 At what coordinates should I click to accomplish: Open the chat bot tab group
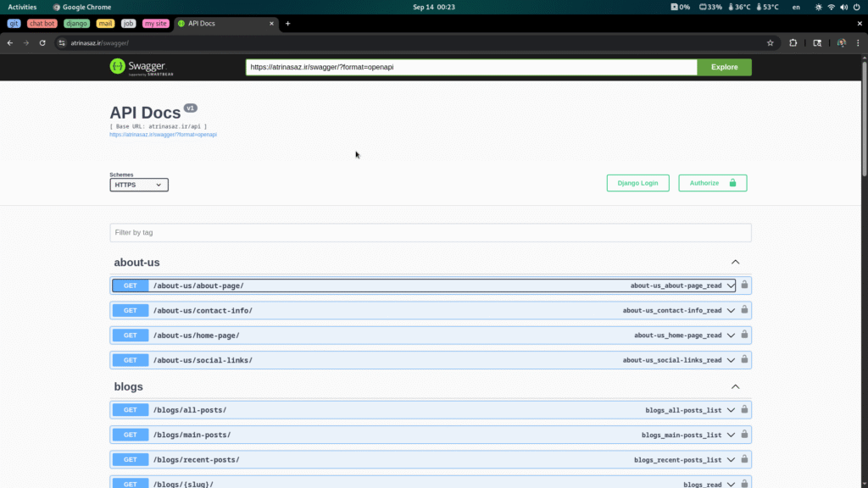42,24
